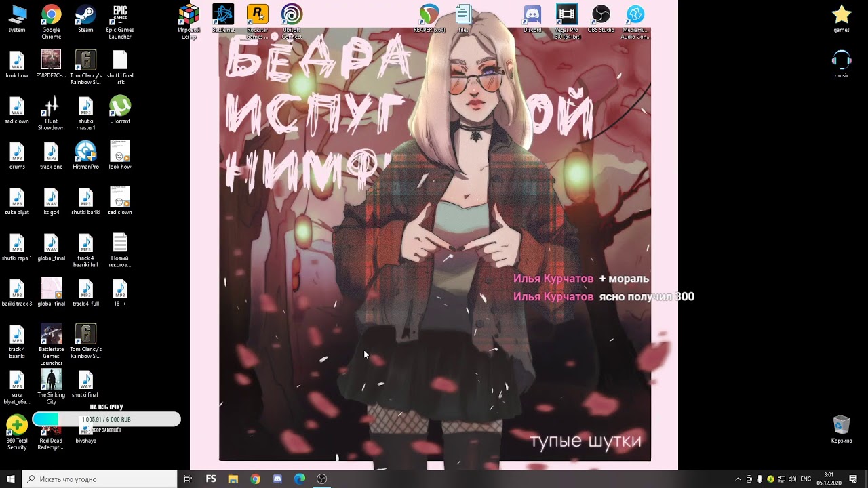Open the Корзина recycle bin
The image size is (868, 488).
842,429
